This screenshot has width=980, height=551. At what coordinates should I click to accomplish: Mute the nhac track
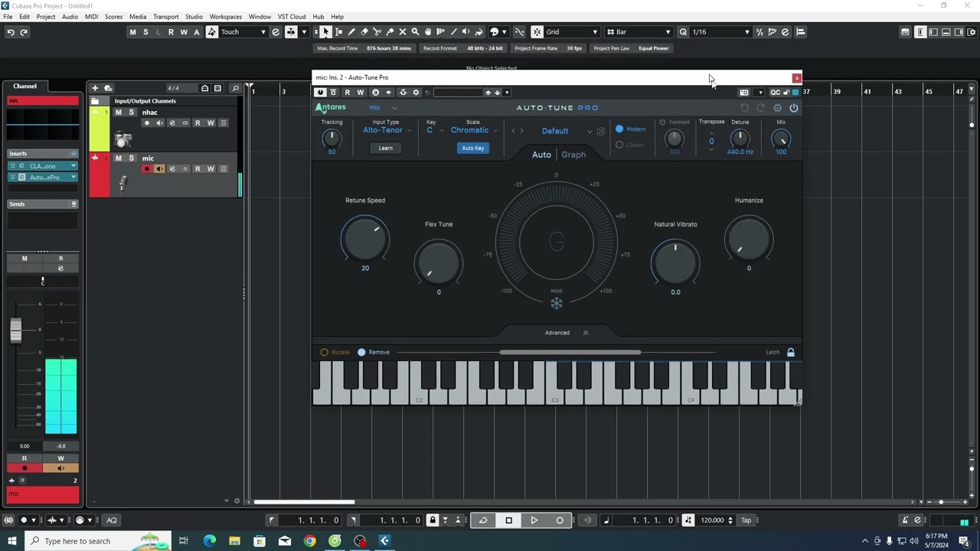pos(118,112)
